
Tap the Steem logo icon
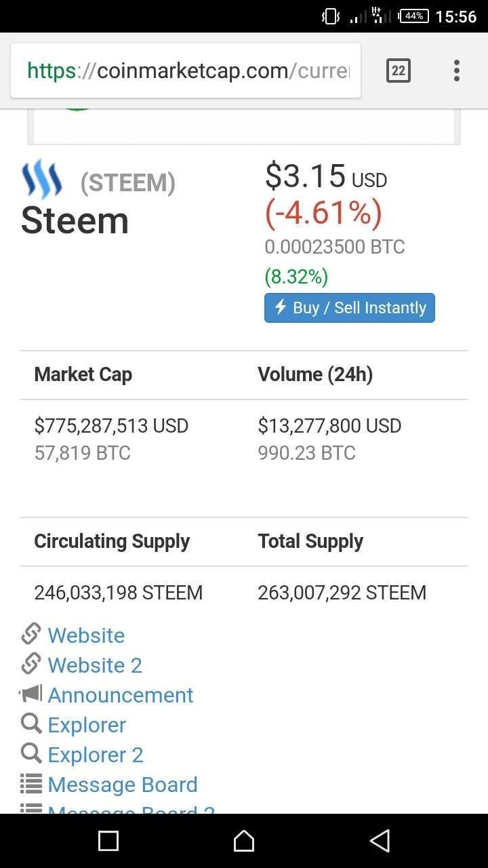[42, 179]
